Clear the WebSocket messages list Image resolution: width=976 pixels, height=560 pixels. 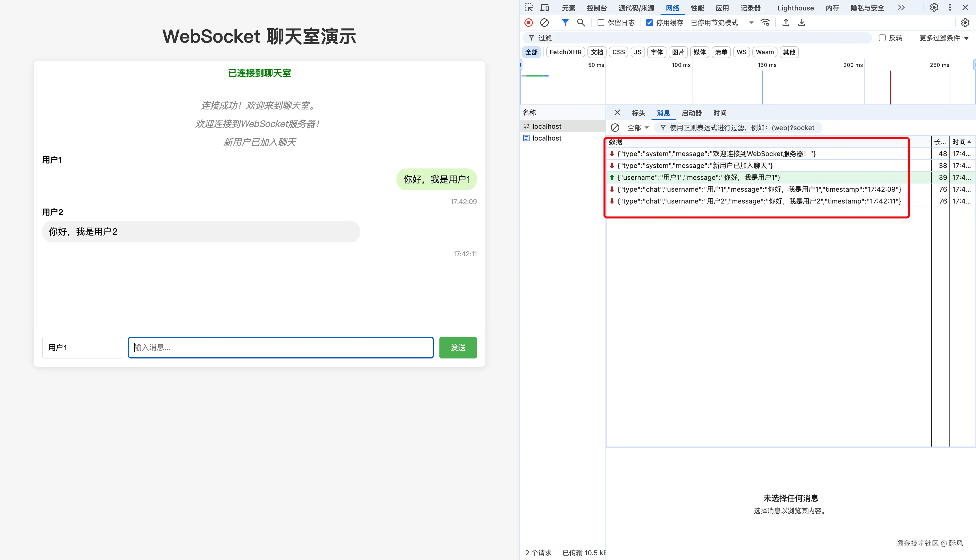pyautogui.click(x=615, y=128)
